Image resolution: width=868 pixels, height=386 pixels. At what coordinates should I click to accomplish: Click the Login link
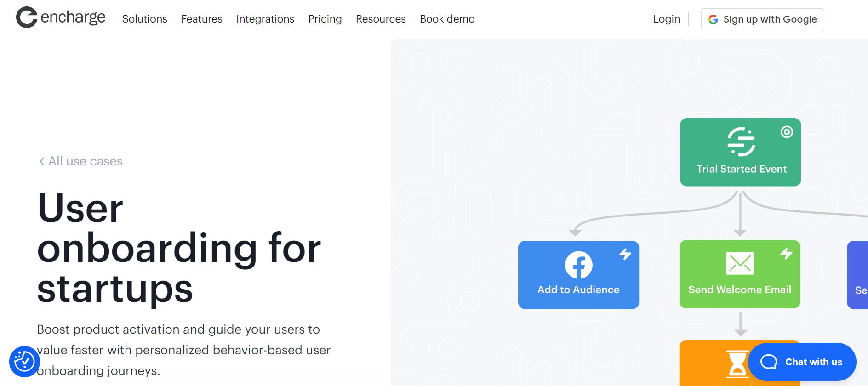(x=666, y=19)
